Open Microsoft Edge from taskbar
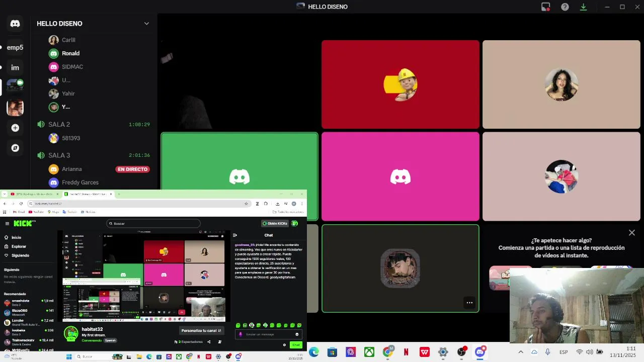644x362 pixels. coord(313,352)
